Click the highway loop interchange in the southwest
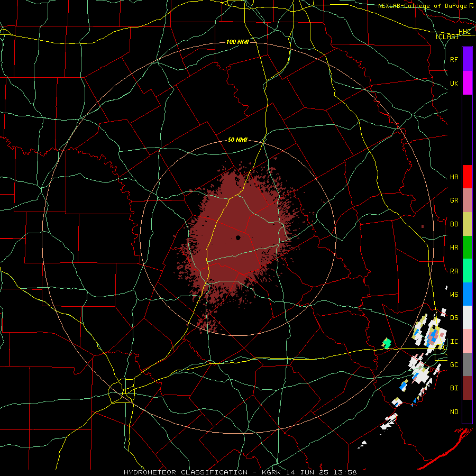476x476 pixels. [x=122, y=391]
